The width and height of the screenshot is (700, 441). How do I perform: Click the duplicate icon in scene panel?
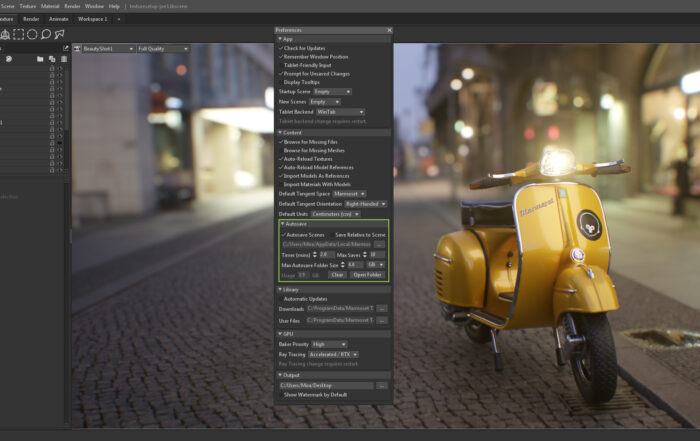click(52, 59)
